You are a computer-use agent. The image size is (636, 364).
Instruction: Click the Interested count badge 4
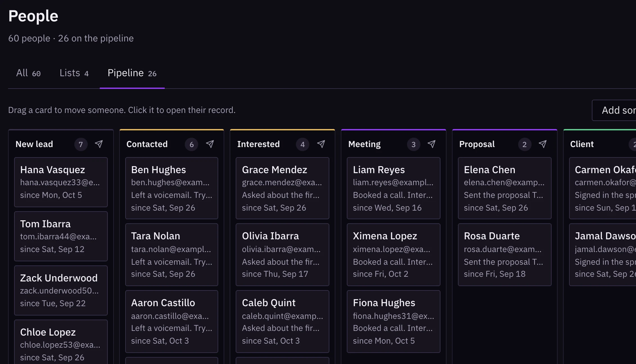click(303, 144)
